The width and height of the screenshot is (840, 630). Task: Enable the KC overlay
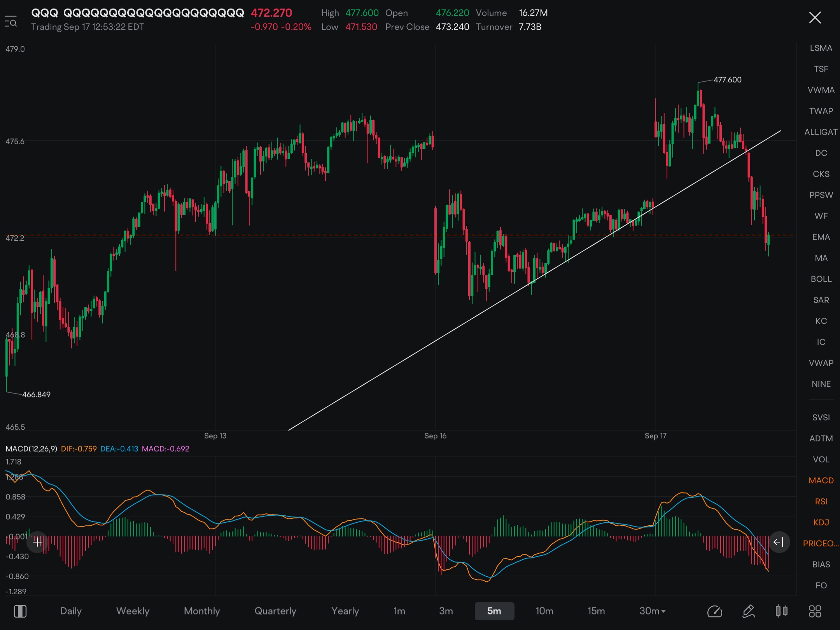pos(821,321)
